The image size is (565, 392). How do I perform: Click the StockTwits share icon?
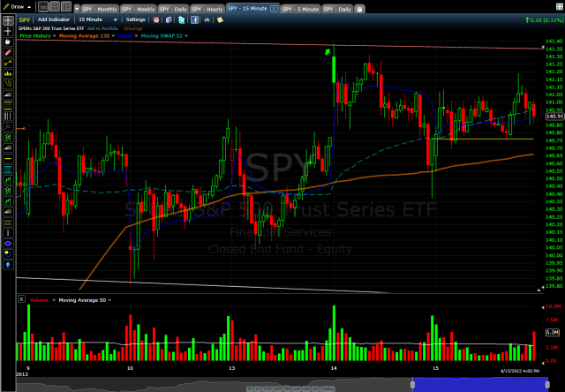click(x=207, y=19)
